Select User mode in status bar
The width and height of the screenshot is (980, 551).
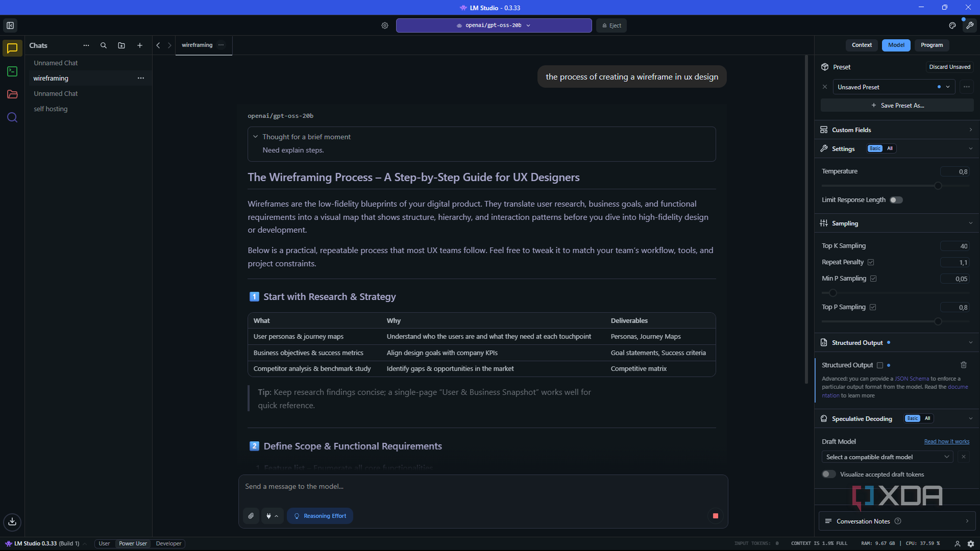click(x=104, y=544)
